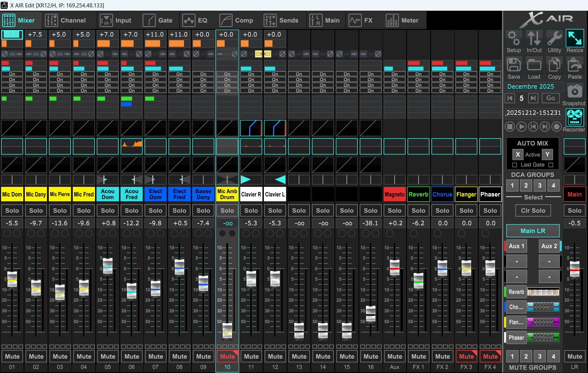The image size is (588, 373).
Task: Open the Meter tab
Action: [x=402, y=20]
